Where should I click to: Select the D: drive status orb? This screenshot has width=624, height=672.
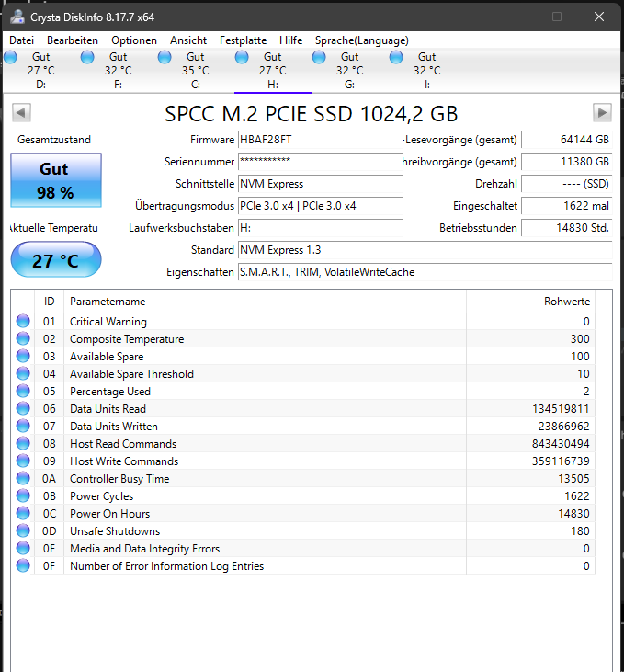(10, 57)
